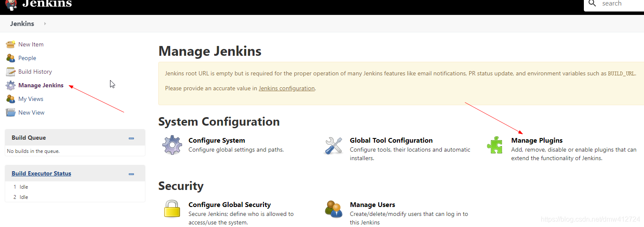The height and width of the screenshot is (227, 644).
Task: Click the Jenkins breadcrumb link
Action: click(22, 24)
